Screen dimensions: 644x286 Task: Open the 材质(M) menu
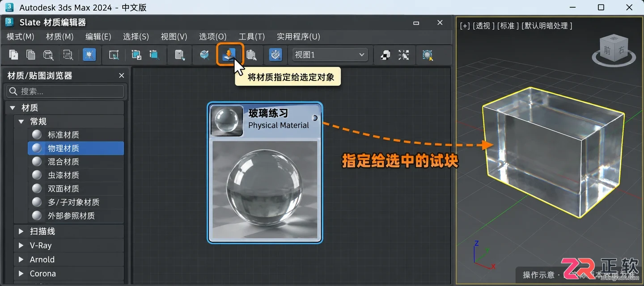[59, 37]
